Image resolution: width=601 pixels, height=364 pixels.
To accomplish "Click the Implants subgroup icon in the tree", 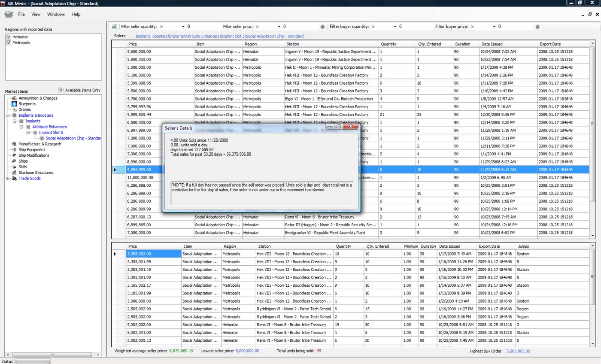I will pyautogui.click(x=21, y=121).
